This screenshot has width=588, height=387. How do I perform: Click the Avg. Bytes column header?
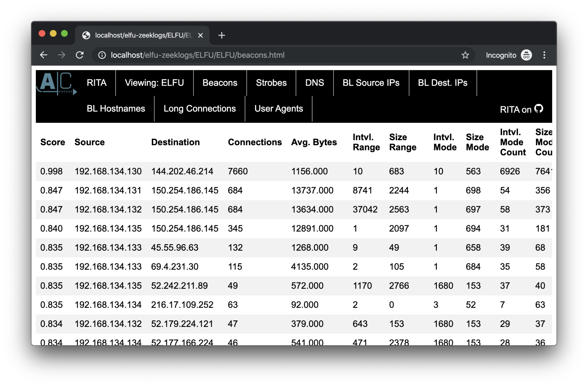pos(314,142)
